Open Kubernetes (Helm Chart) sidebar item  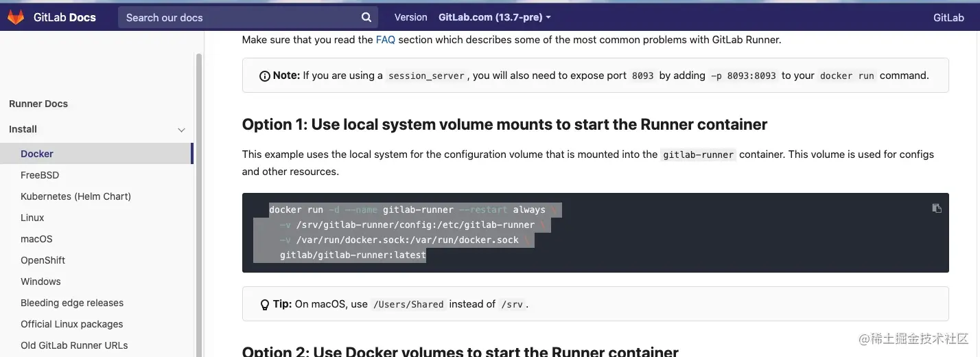75,196
